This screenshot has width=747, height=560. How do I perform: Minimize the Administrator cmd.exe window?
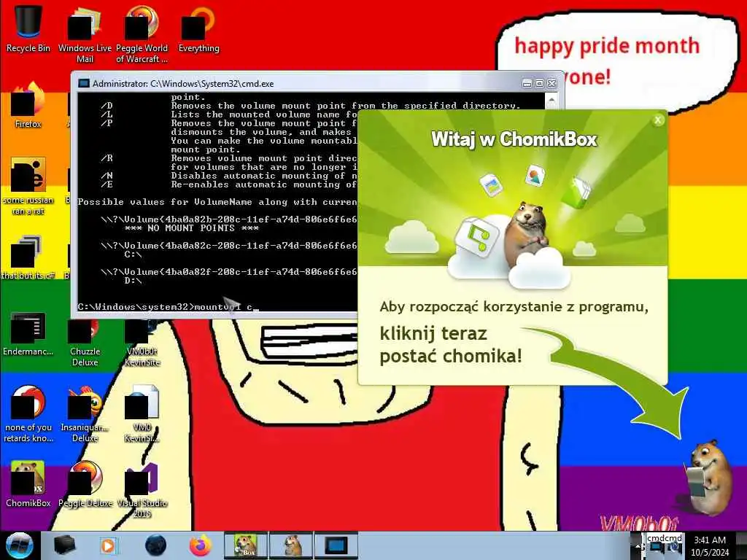click(x=527, y=84)
